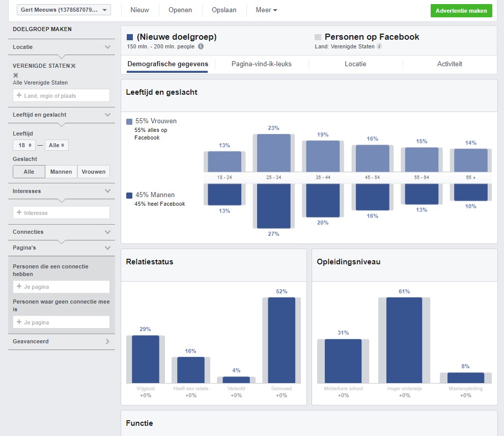The image size is (504, 436).
Task: Click the Mannen legend color square
Action: 129,195
